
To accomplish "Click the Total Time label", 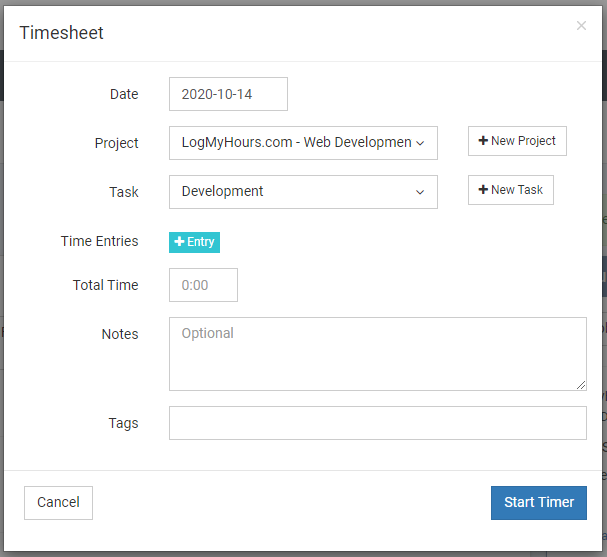I will click(105, 285).
